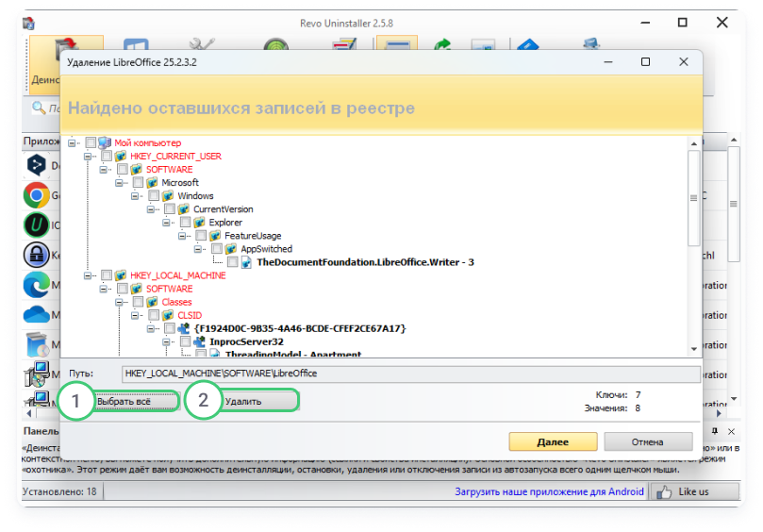Click the Путь registry path field
The image size is (763, 532).
(410, 374)
